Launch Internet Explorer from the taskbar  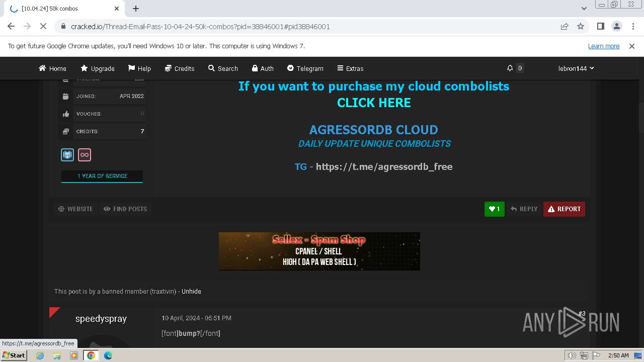coord(40,355)
